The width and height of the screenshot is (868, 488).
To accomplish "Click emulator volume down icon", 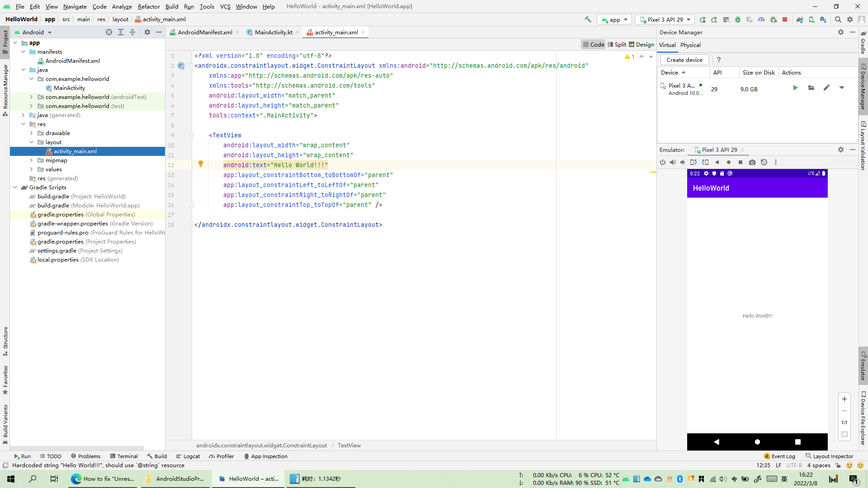I will (683, 162).
